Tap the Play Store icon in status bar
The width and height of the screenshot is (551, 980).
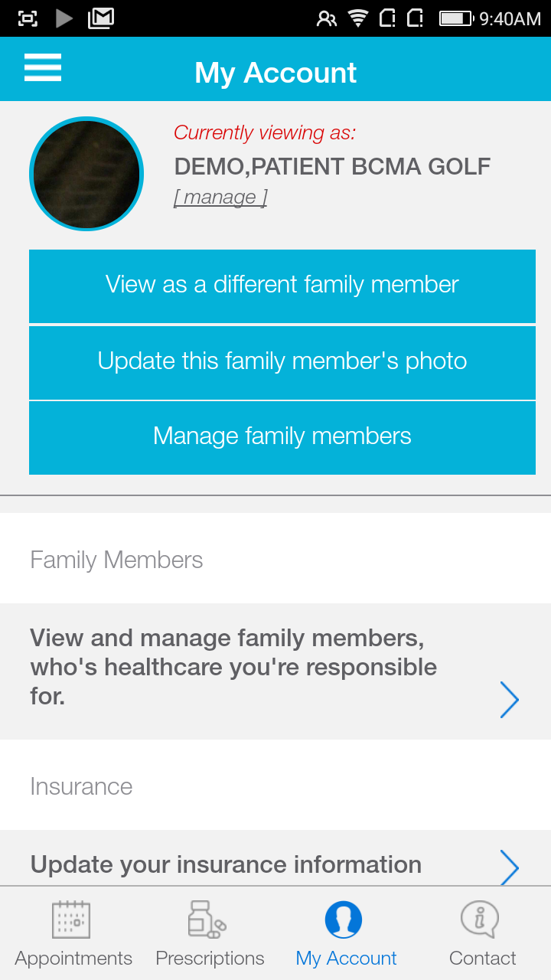tap(64, 18)
